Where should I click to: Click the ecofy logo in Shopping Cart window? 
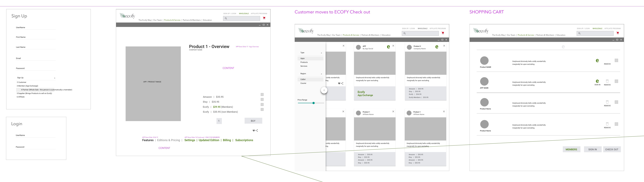(x=481, y=31)
